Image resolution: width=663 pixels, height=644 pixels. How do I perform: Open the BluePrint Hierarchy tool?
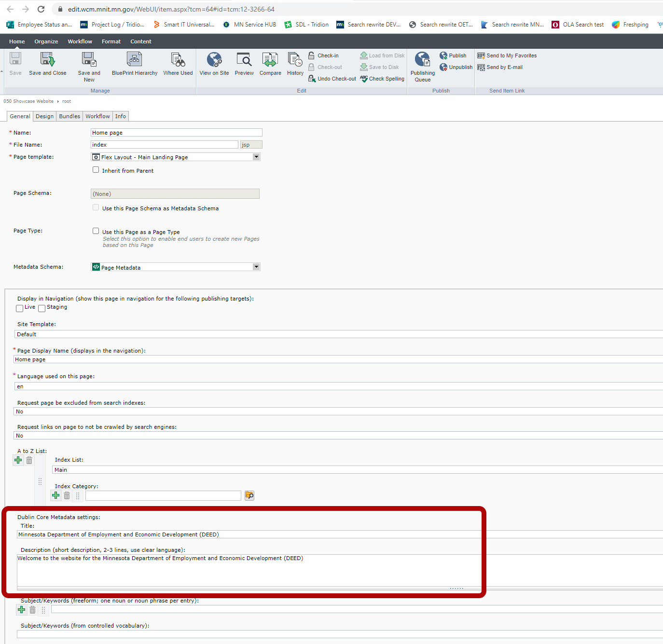[x=134, y=60]
